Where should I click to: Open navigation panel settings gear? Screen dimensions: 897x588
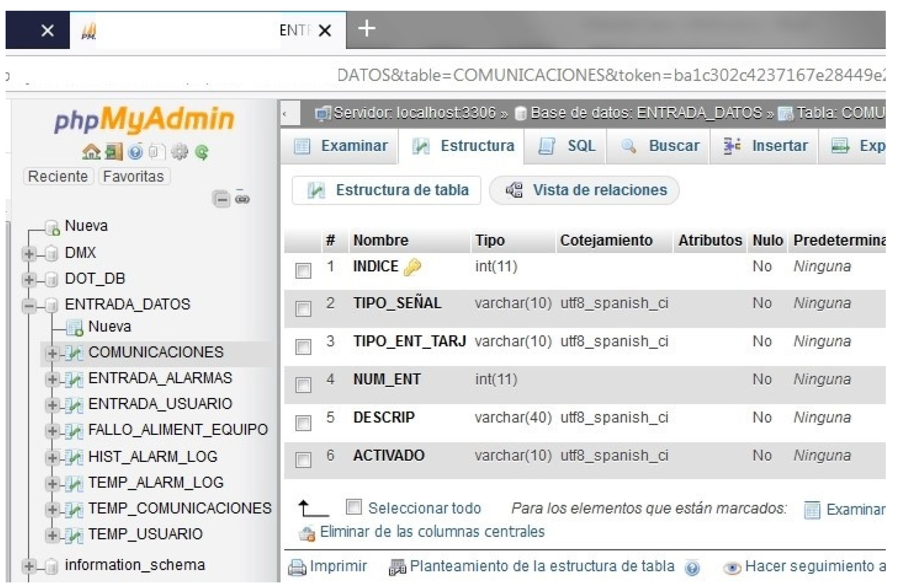[179, 152]
